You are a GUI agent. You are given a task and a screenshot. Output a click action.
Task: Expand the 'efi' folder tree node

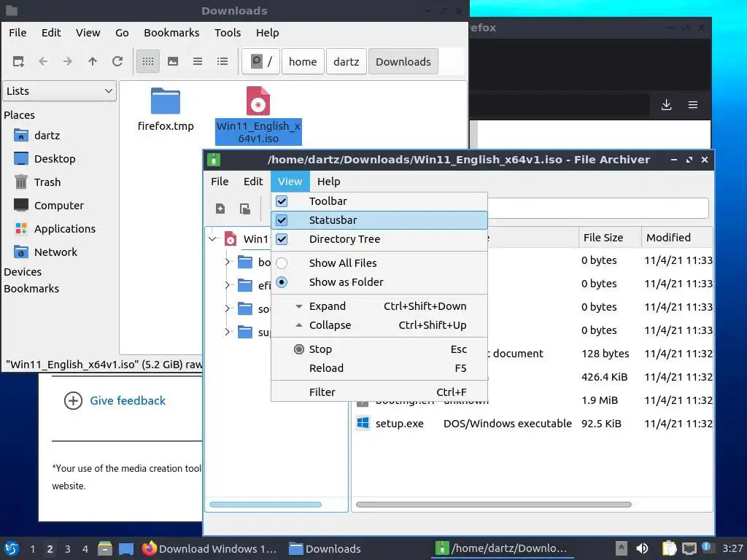coord(228,285)
